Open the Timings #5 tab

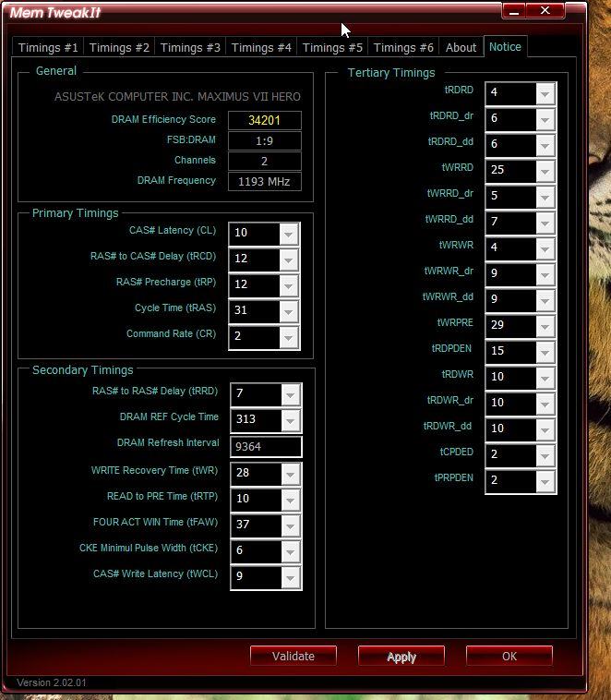pos(332,47)
